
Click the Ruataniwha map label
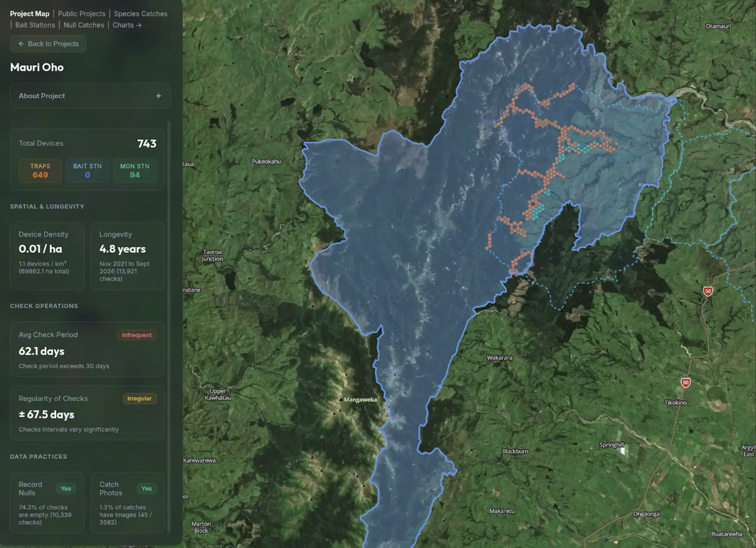point(727,534)
